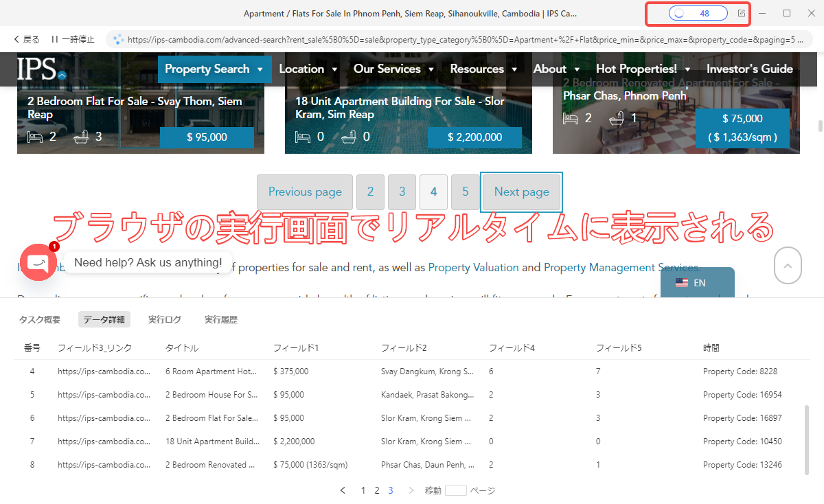Viewport: 824px width, 504px height.
Task: Expand the Property Search menu
Action: pos(214,69)
